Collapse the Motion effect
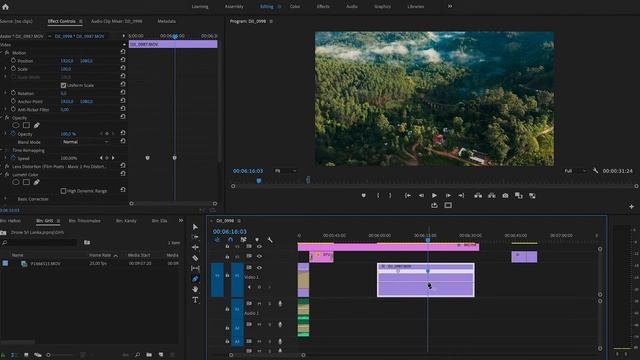The height and width of the screenshot is (360, 640). pos(2,53)
